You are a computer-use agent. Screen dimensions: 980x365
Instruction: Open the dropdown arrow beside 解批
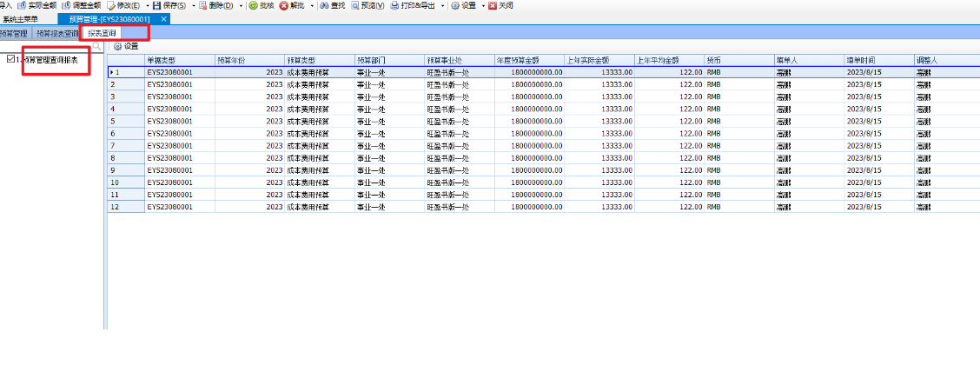click(312, 5)
